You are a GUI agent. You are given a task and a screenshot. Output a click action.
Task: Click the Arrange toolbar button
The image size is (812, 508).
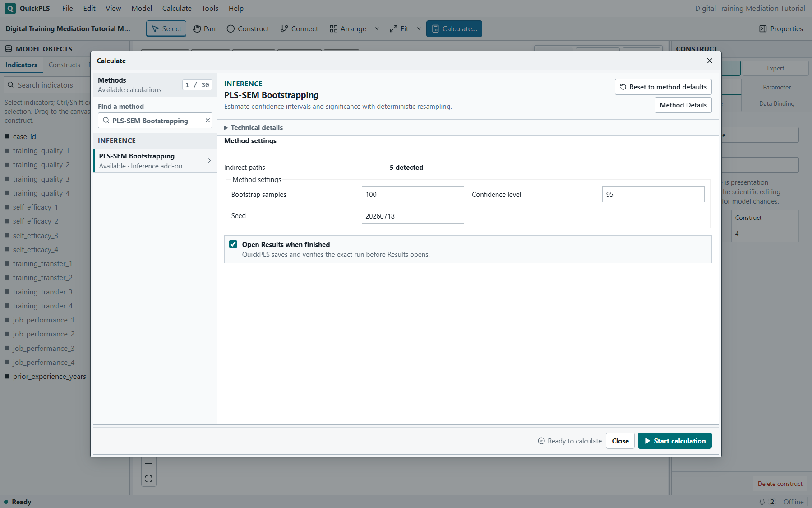pos(348,28)
